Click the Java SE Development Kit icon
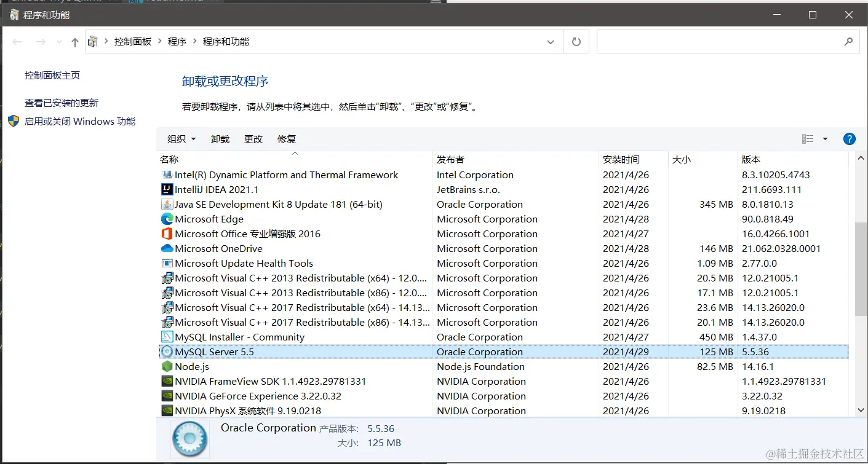868x464 pixels. click(167, 204)
